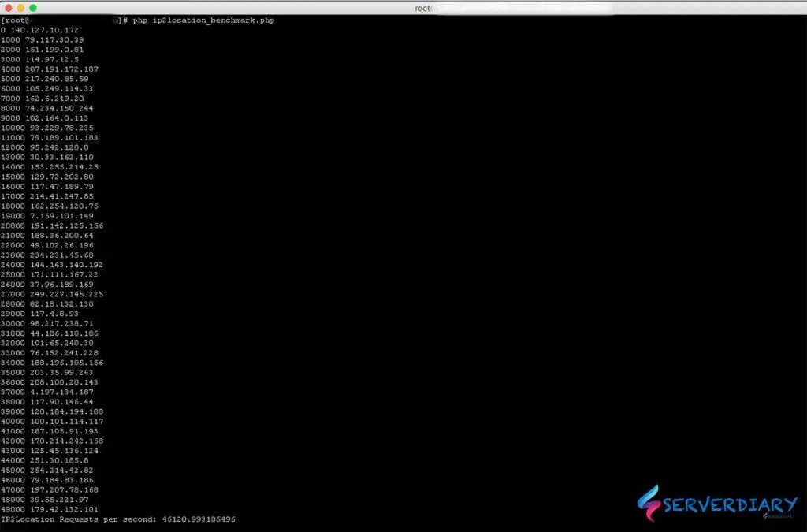The image size is (807, 532).
Task: Click the output line numbered 32000
Action: [46, 343]
